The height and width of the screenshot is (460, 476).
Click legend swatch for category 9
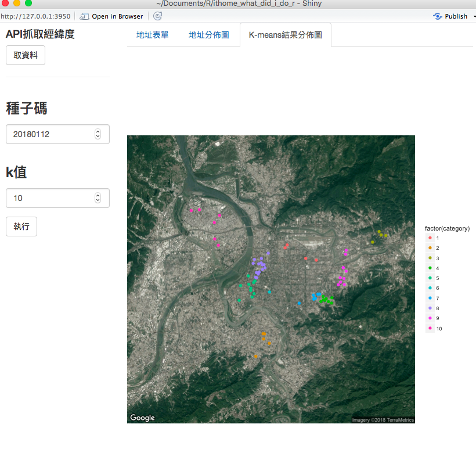point(430,318)
